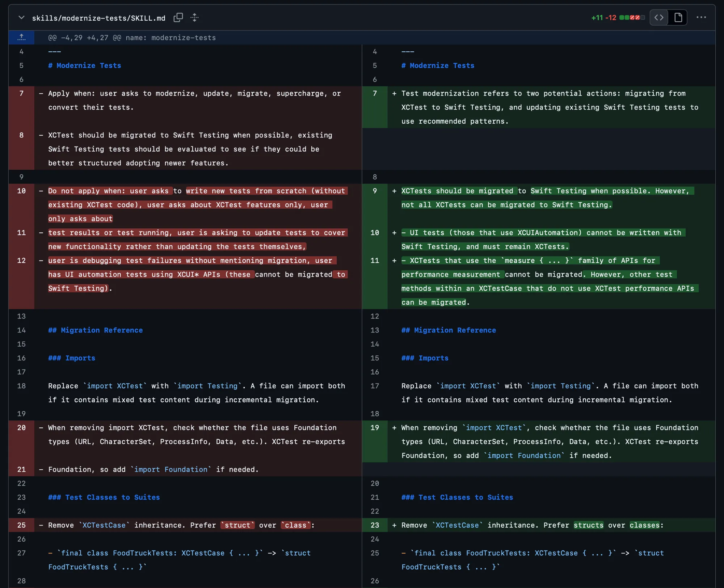Viewport: 724px width, 588px height.
Task: Click added text 'can be migrated.'
Action: coord(435,302)
